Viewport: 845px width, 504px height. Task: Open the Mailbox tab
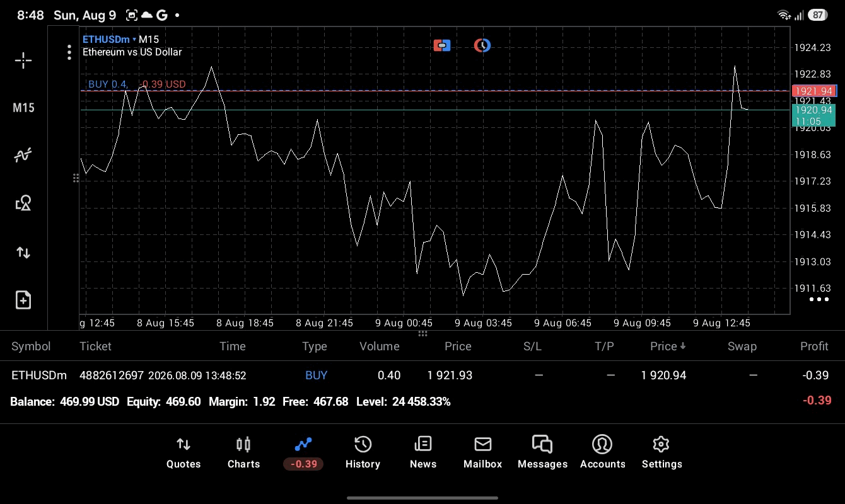[483, 452]
